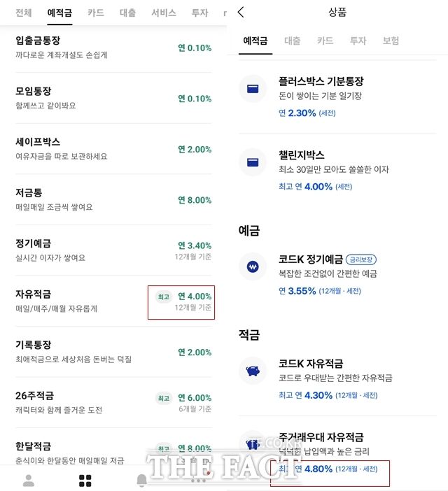Open the 세이프박스 product
Screen dimensions: 448x491
[112, 149]
